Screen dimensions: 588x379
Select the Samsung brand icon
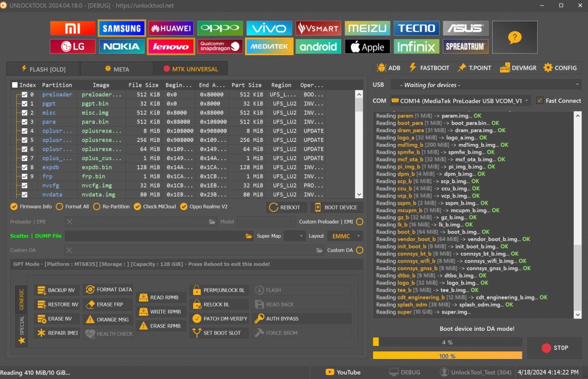coord(121,28)
